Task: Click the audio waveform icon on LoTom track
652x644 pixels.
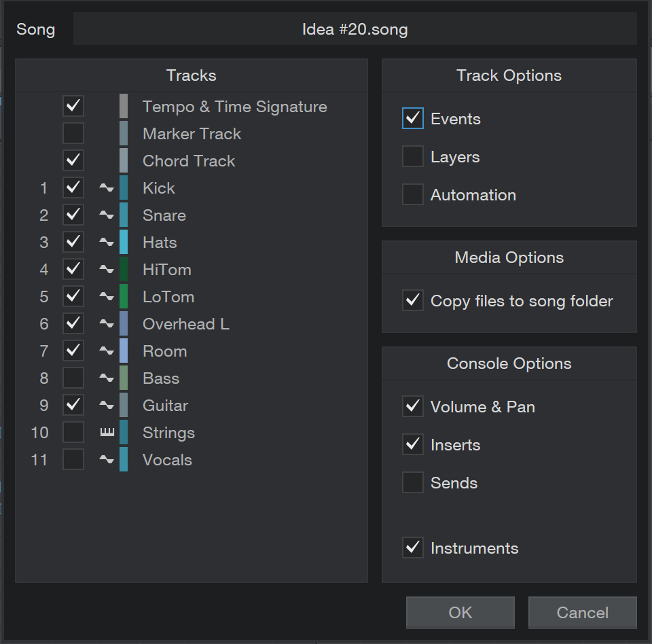Action: (x=107, y=297)
